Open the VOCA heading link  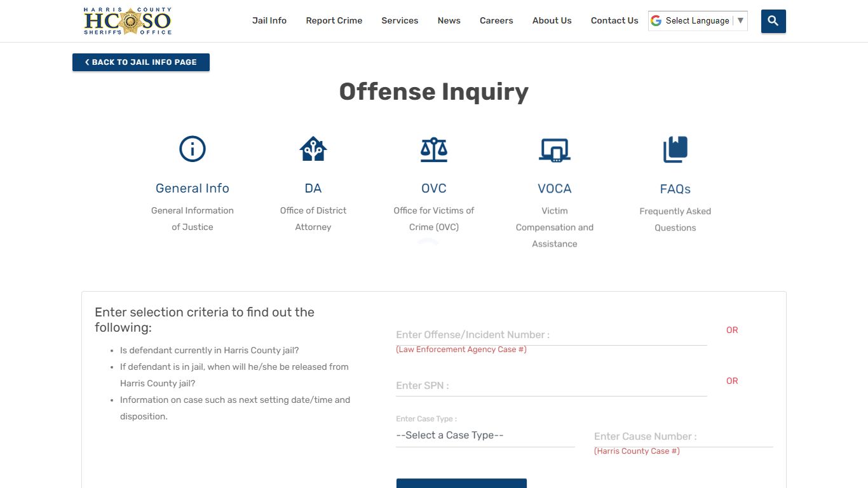[x=555, y=188]
